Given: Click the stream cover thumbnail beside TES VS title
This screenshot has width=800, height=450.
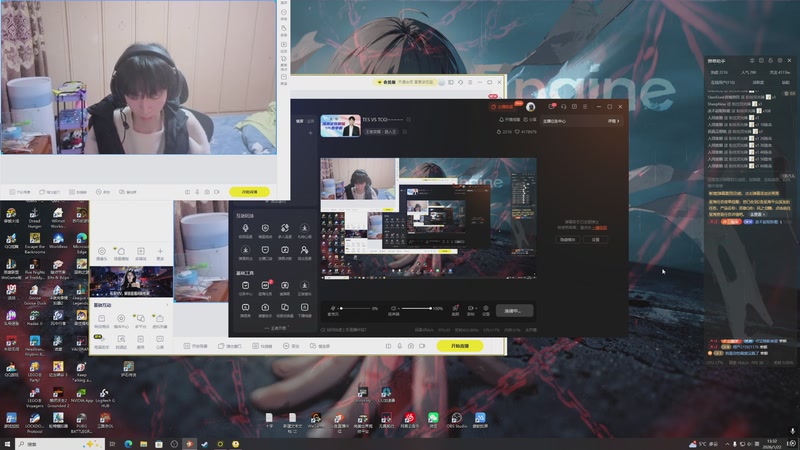Looking at the screenshot, I should [340, 126].
